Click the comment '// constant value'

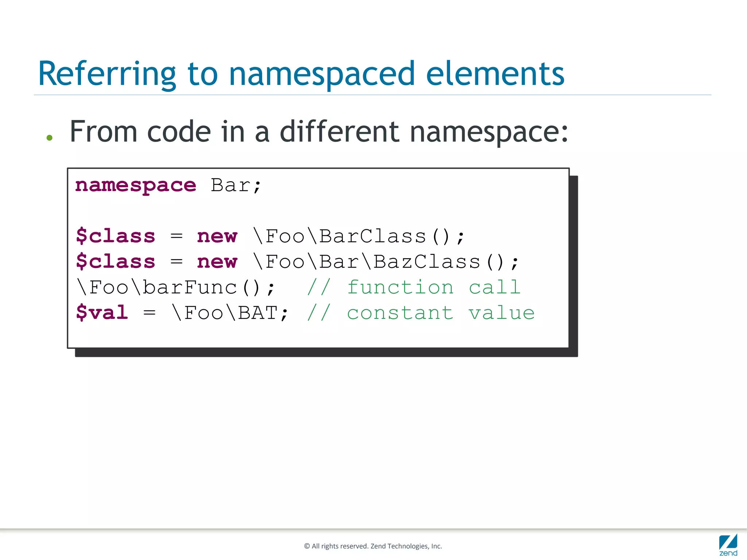tap(421, 313)
